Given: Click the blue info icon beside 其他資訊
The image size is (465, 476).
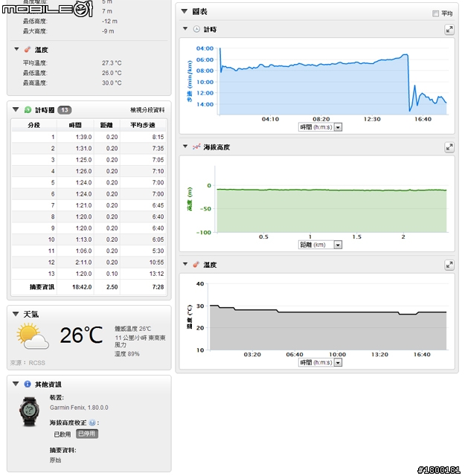Looking at the screenshot, I should point(28,384).
